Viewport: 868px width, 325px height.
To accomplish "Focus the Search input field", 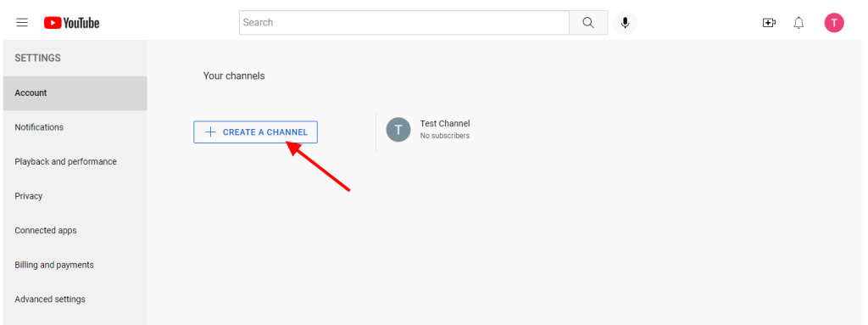I will 404,23.
